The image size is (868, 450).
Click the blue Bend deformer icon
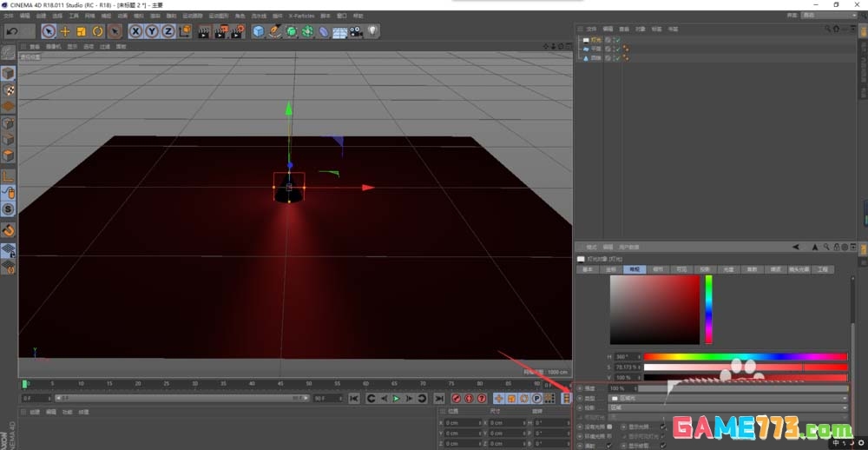coord(324,31)
